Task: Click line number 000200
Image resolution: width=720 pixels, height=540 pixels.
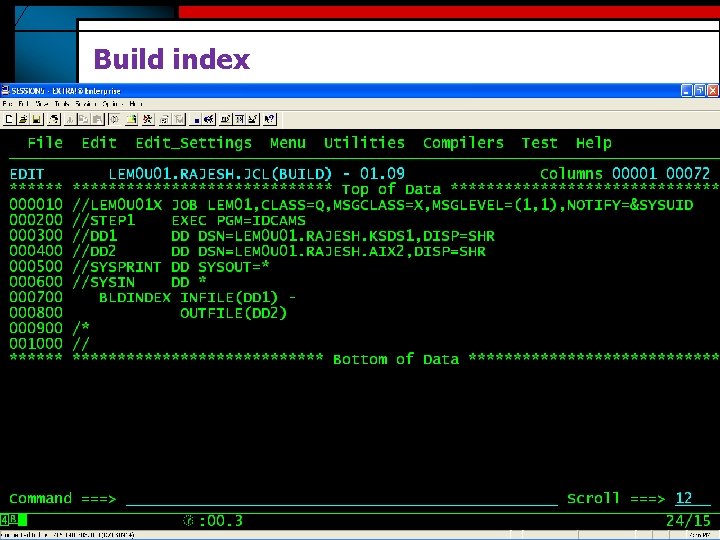Action: (x=36, y=220)
